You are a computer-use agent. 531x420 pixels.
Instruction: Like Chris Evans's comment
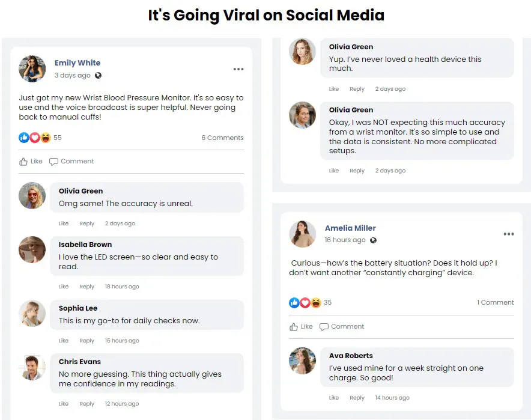pyautogui.click(x=64, y=404)
